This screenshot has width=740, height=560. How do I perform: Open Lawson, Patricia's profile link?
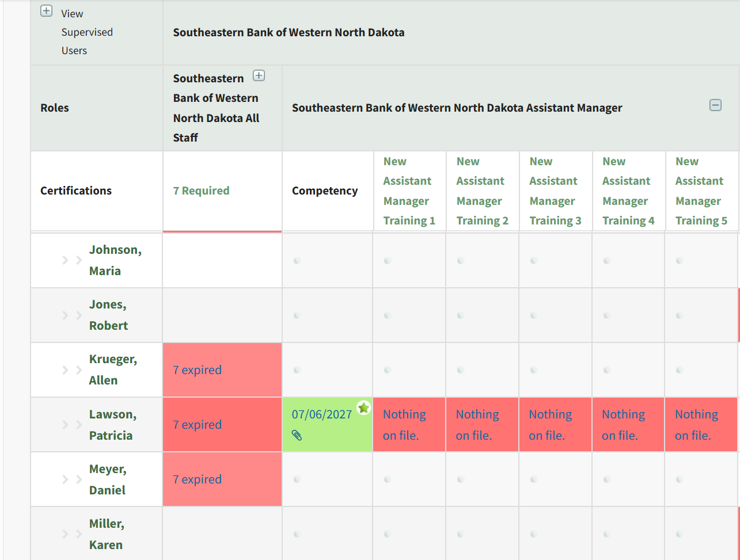(x=113, y=425)
